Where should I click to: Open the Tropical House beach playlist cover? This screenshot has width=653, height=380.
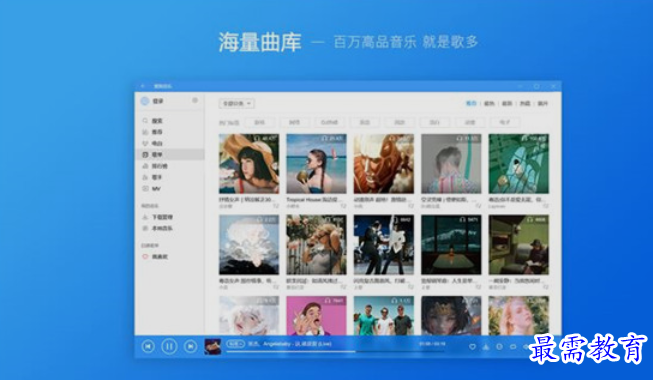[316, 163]
